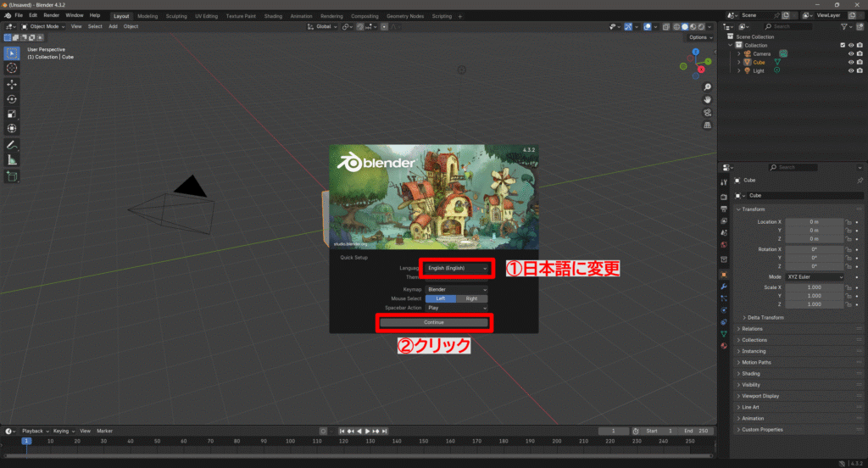The height and width of the screenshot is (468, 868).
Task: Click the viewport zoom magnifier icon
Action: pyautogui.click(x=707, y=87)
